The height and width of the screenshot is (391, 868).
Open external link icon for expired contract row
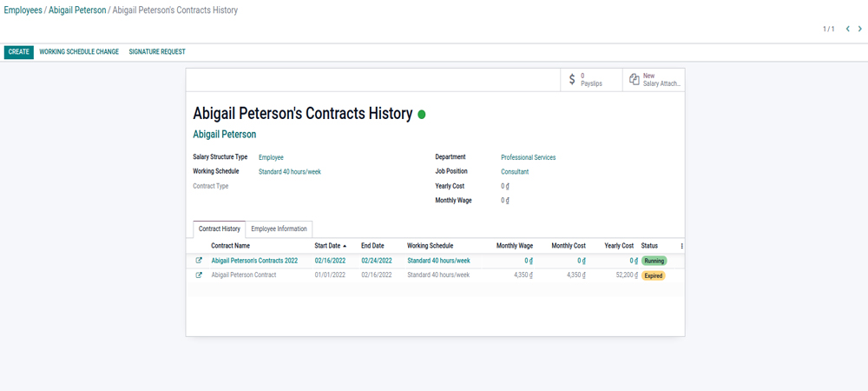point(199,275)
